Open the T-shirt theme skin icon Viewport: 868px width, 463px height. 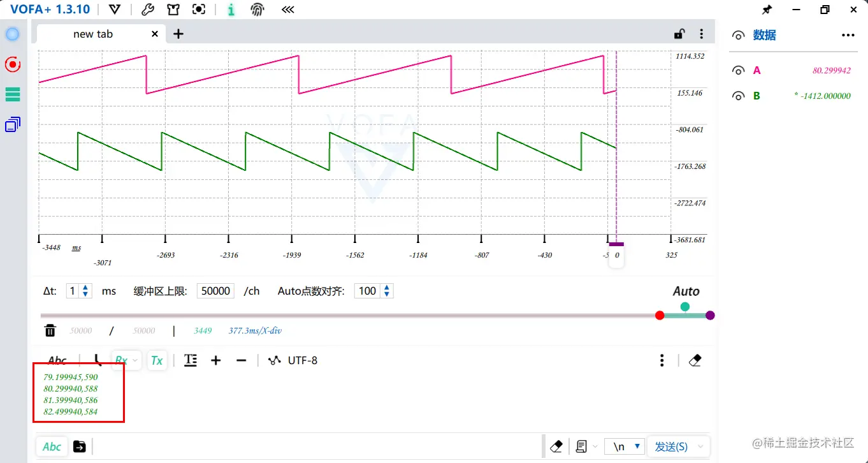(173, 10)
